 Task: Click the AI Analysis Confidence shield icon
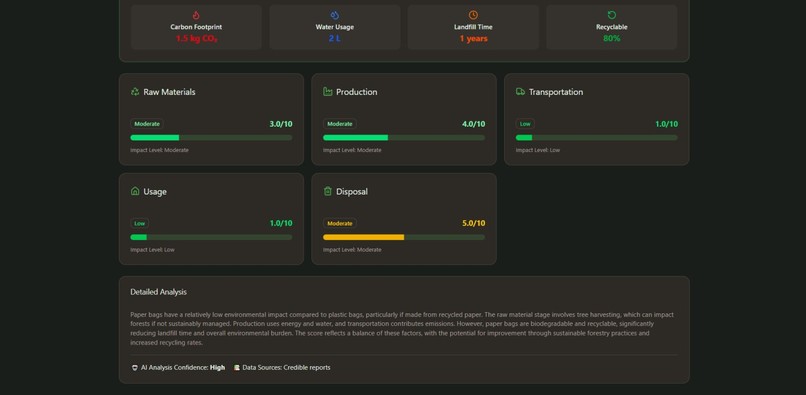coord(135,368)
